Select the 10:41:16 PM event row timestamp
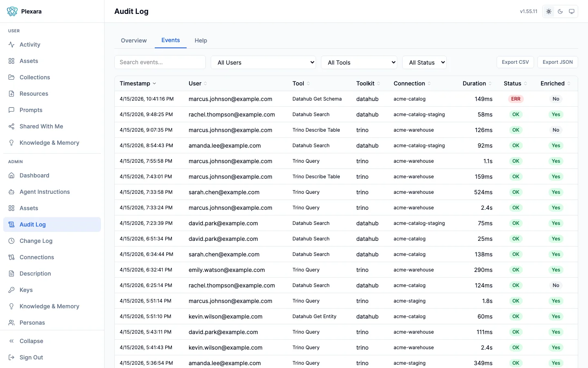 pyautogui.click(x=147, y=99)
